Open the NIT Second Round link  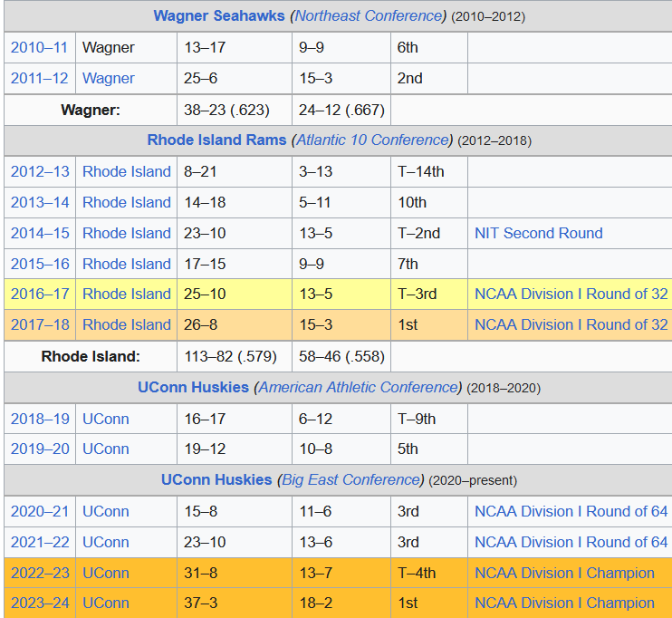539,233
